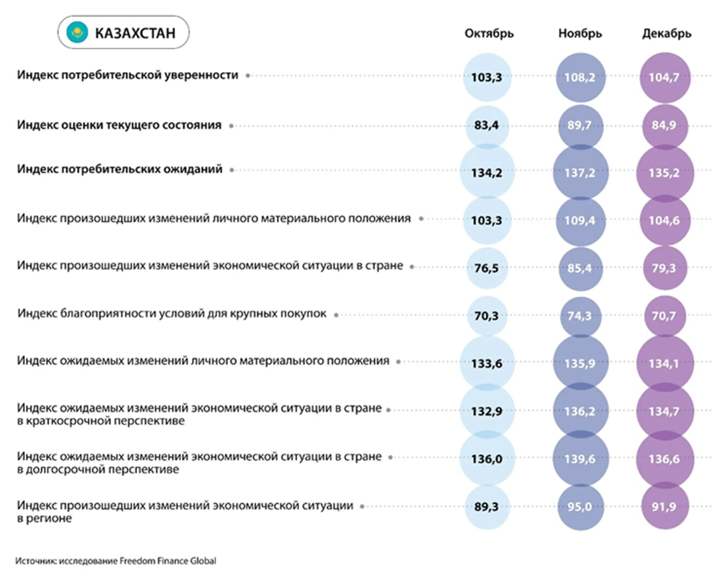The height and width of the screenshot is (578, 728).
Task: Click Индекс потребительских ожиданий label
Action: point(120,169)
